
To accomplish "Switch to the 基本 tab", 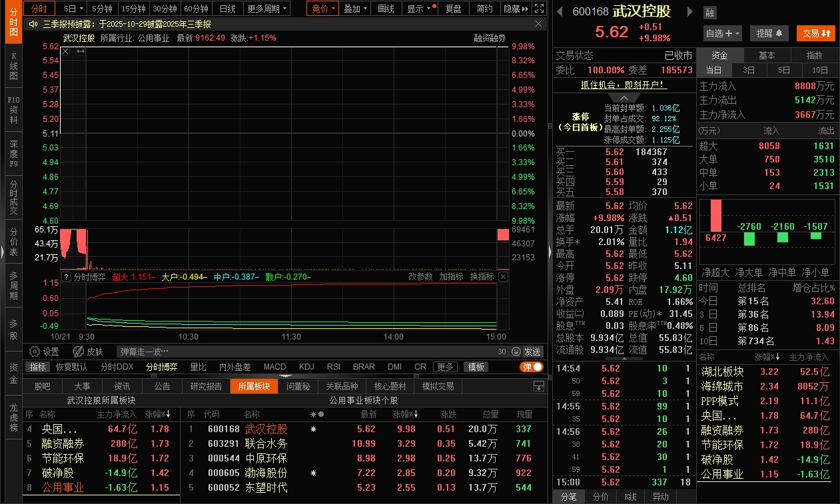I will click(767, 55).
